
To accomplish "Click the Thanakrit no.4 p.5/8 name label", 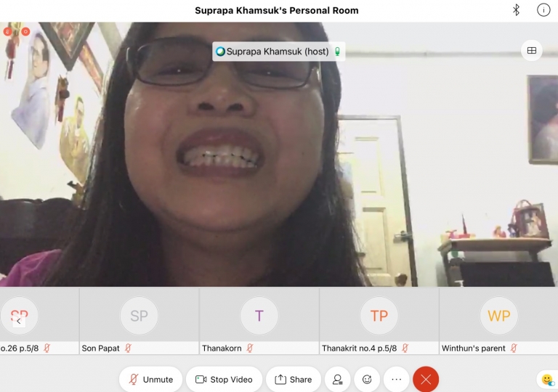I will [x=359, y=348].
